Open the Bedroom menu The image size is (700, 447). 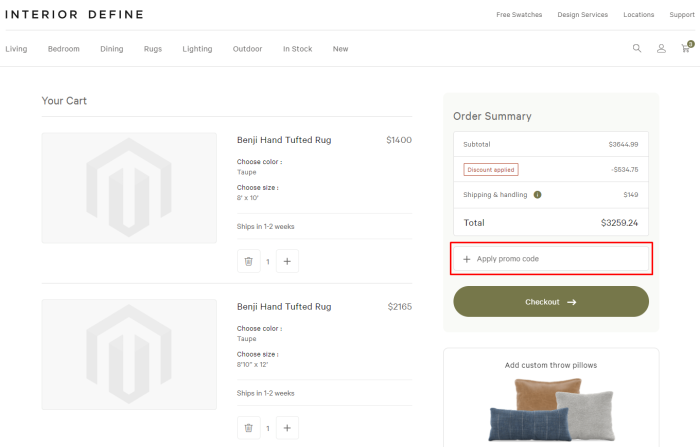[x=63, y=49]
